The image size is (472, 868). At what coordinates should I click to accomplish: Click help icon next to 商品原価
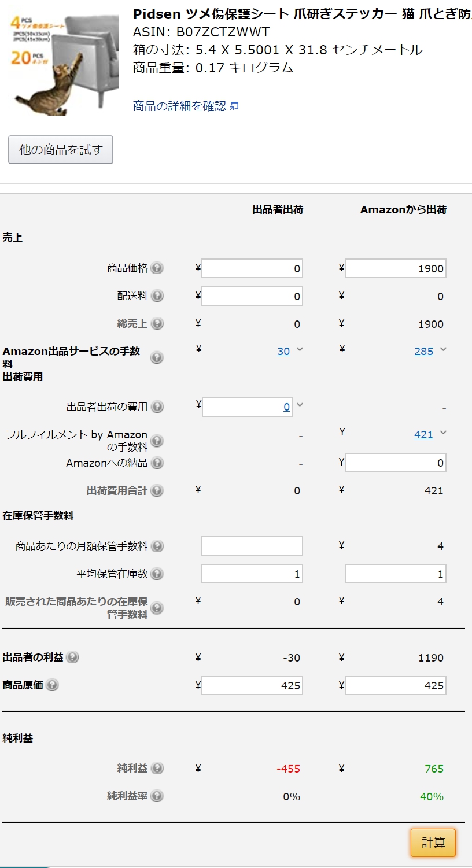(x=52, y=685)
